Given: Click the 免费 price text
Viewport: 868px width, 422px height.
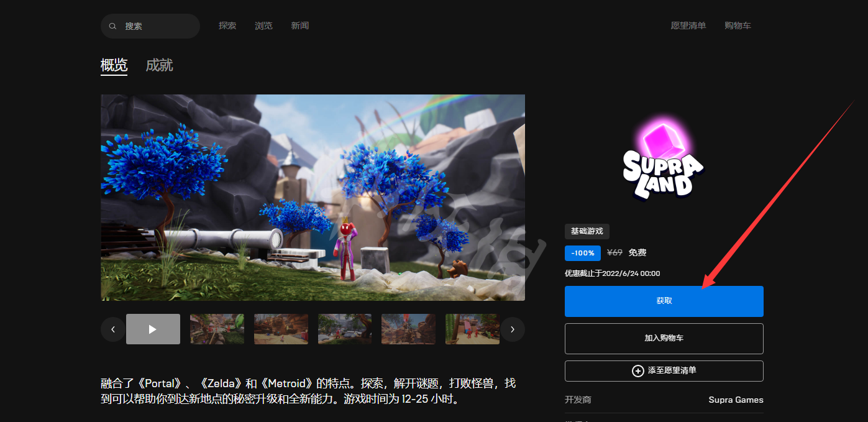Looking at the screenshot, I should coord(637,253).
